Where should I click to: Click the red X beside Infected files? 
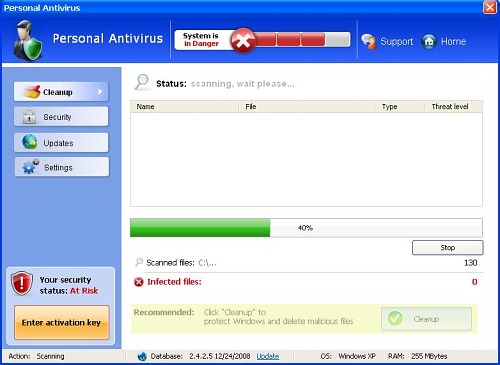pos(139,282)
